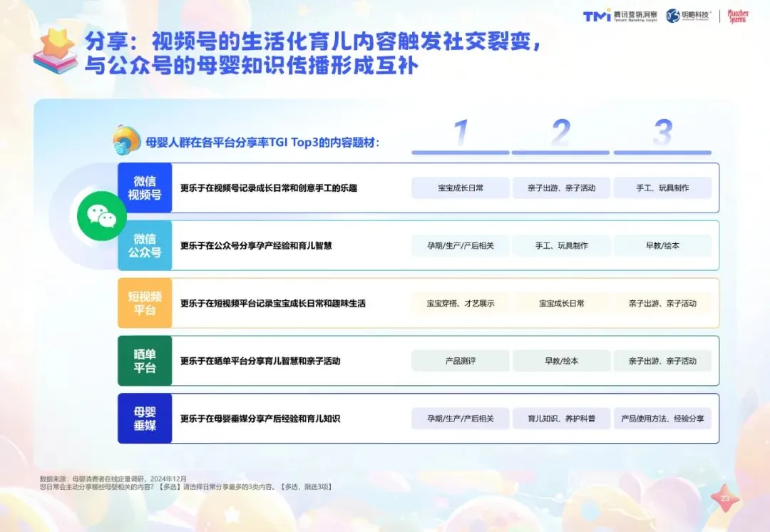Click 手工、玩具制作 in the 微信公众号 row
Screen dimensions: 770x532
point(561,245)
